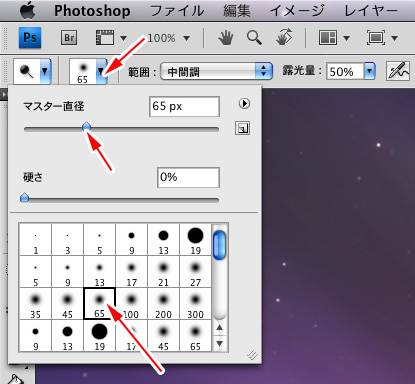The width and height of the screenshot is (415, 384).
Task: Click the マスター直径 slider handle
Action: coord(87,127)
